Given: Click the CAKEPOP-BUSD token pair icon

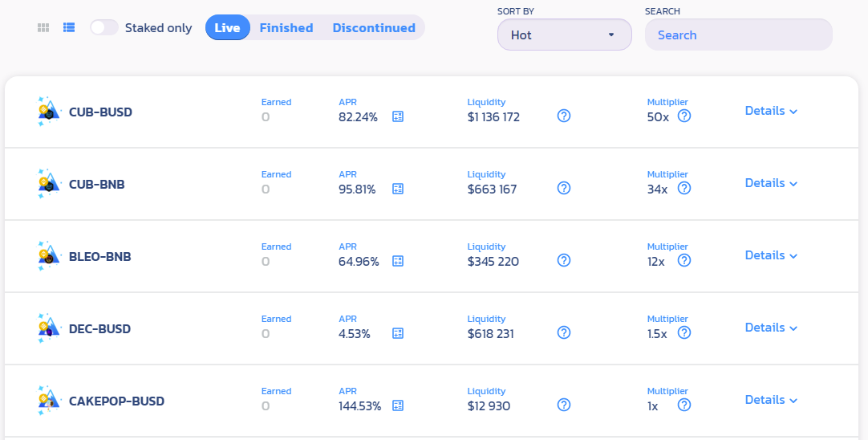Looking at the screenshot, I should click(x=49, y=401).
